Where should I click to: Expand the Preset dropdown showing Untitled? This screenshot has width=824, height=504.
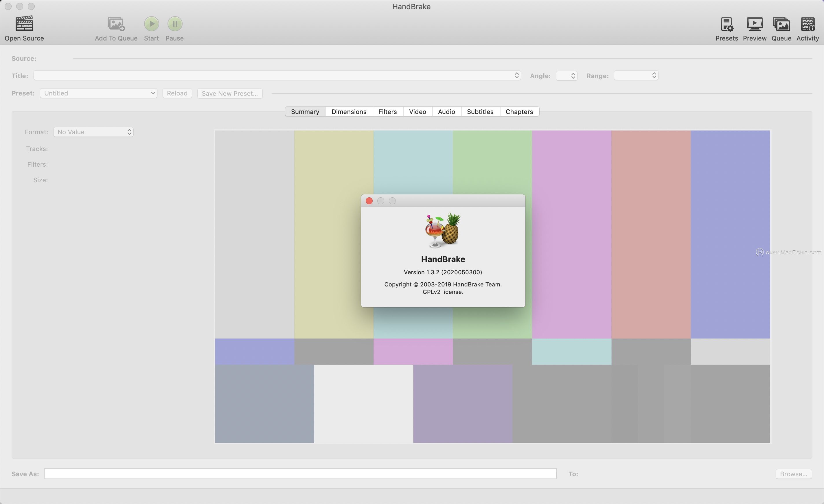pyautogui.click(x=98, y=93)
